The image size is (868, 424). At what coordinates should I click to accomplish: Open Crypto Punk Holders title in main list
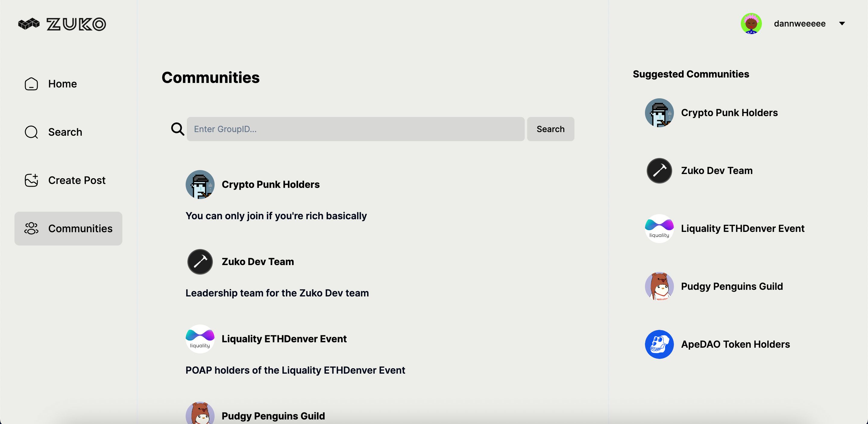271,185
